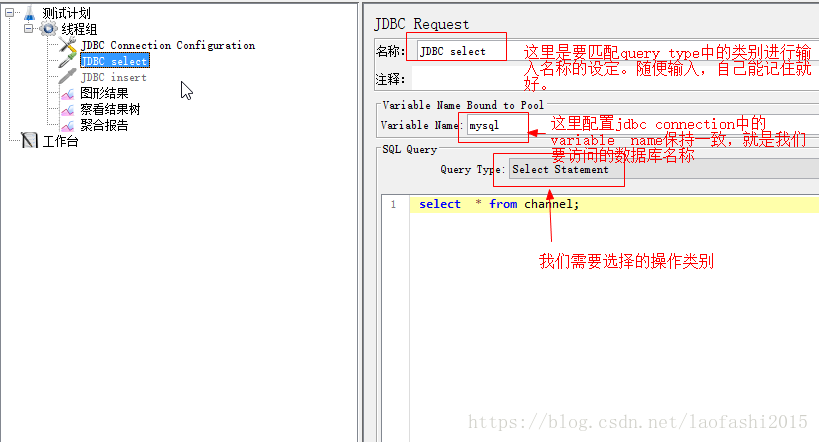Click the 注释 comment field
Screen dimensions: 819x442
pyautogui.click(x=615, y=79)
